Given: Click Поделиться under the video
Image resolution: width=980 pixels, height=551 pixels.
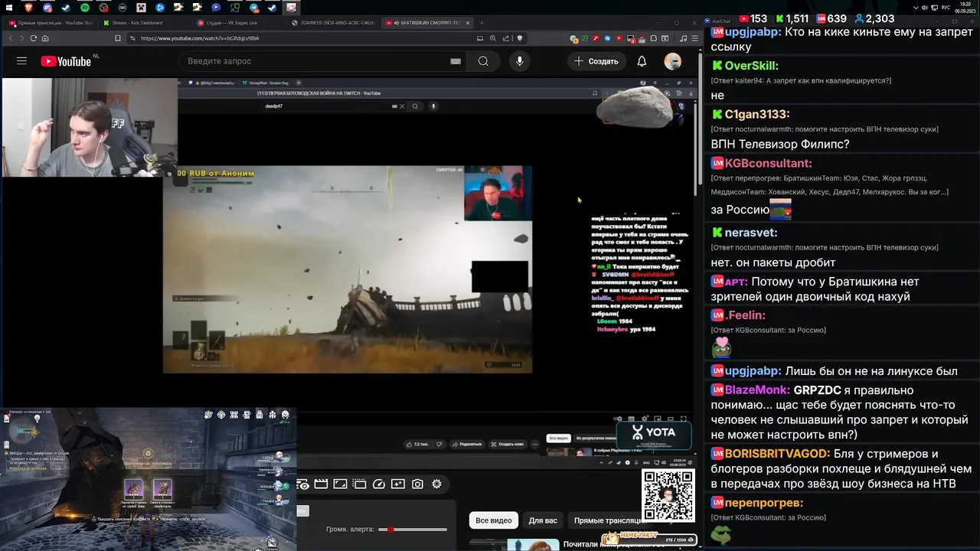Looking at the screenshot, I should (x=466, y=444).
